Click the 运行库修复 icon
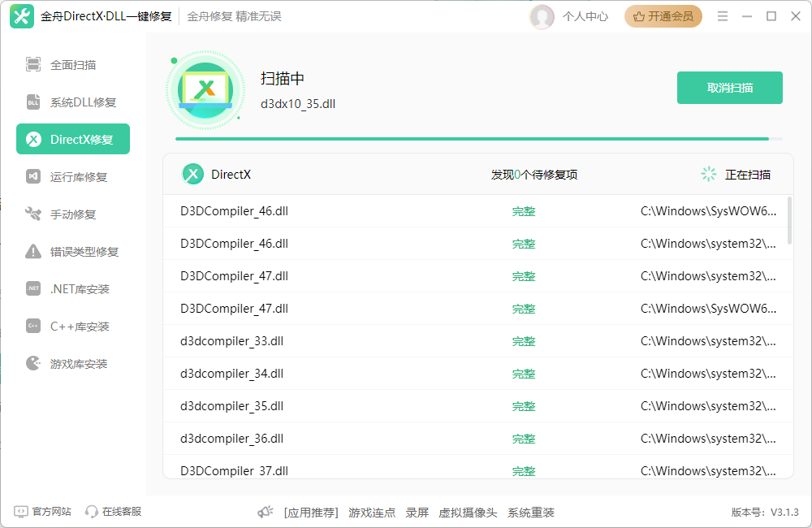This screenshot has width=812, height=528. [33, 177]
